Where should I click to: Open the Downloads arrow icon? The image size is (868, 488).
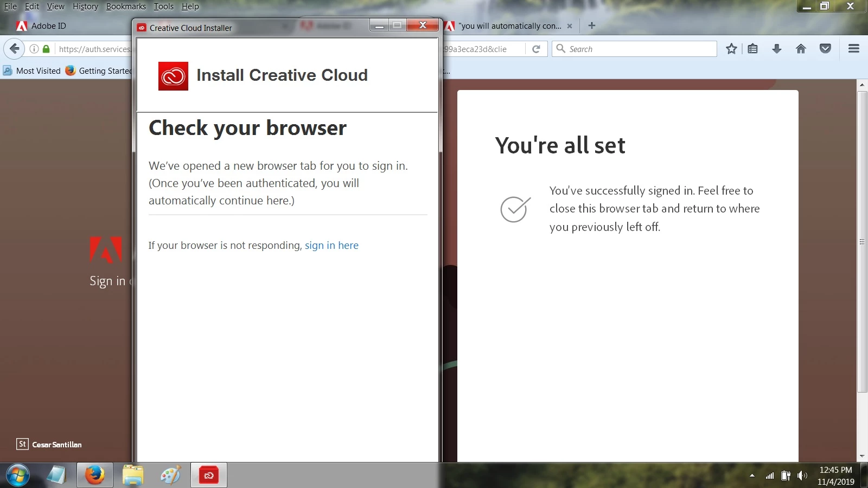[x=777, y=49]
